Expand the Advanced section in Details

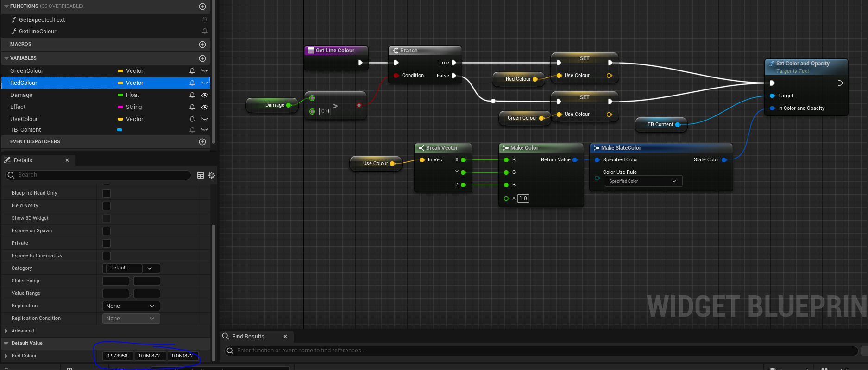coord(6,331)
